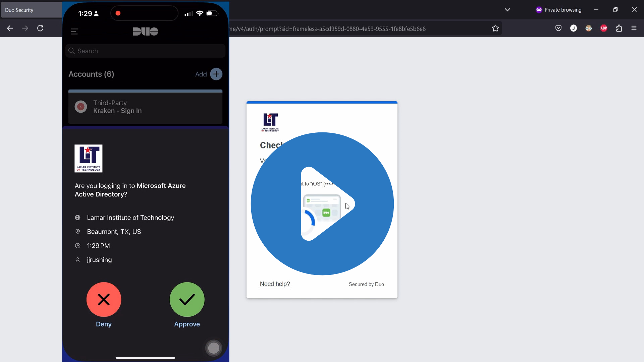Click the Duo app Search field
This screenshot has width=644, height=362.
click(x=145, y=51)
